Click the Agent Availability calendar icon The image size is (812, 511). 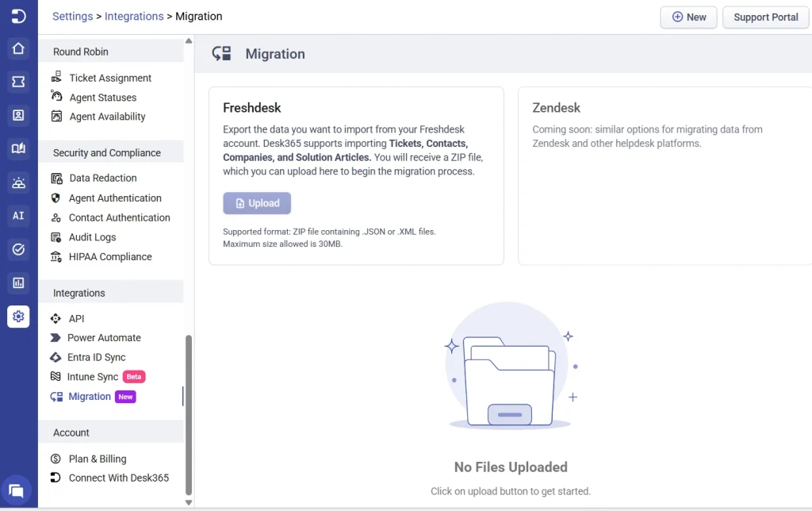click(56, 116)
